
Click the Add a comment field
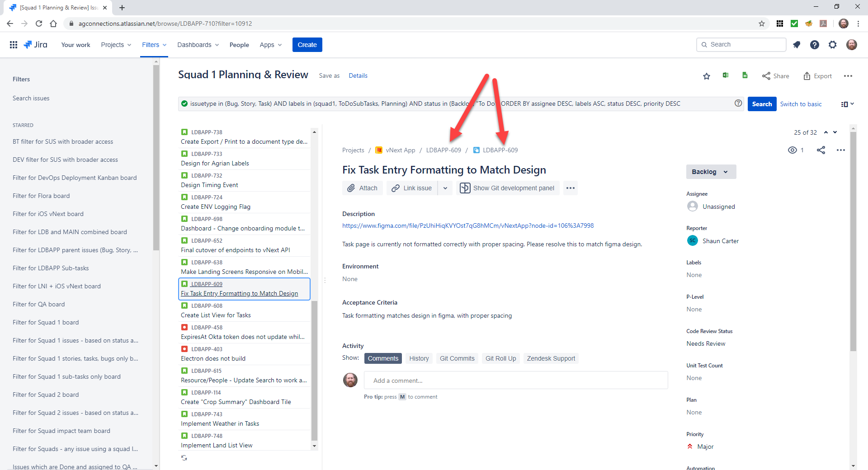516,381
